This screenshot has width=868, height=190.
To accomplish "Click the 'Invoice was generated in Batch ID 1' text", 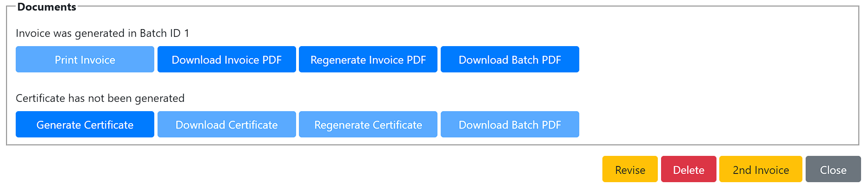I will tap(102, 33).
